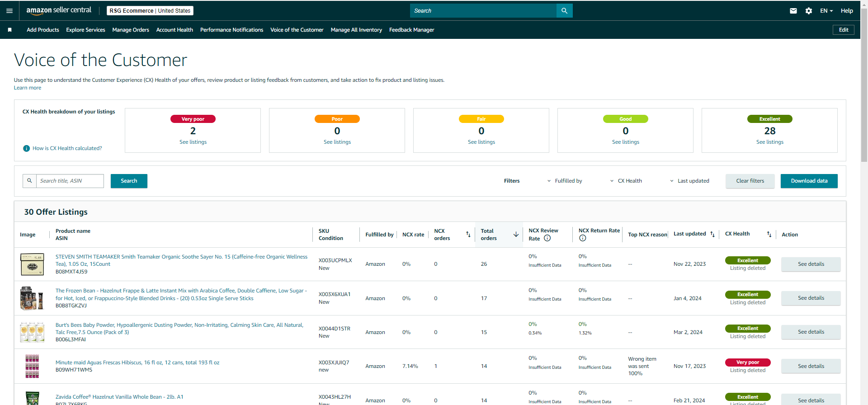This screenshot has width=868, height=405.
Task: See details for The Frozen Bean row
Action: coord(811,298)
